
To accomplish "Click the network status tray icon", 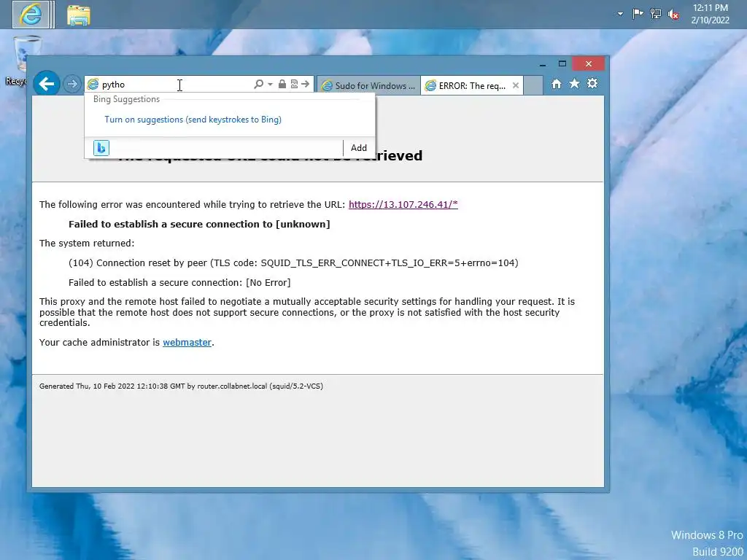I will tap(656, 15).
